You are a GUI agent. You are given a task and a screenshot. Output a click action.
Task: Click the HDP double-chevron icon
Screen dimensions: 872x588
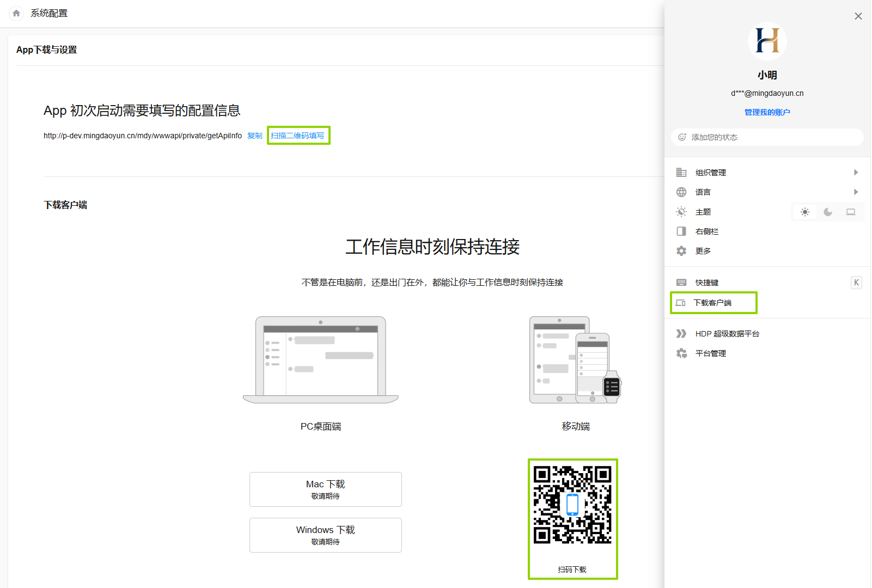(681, 334)
